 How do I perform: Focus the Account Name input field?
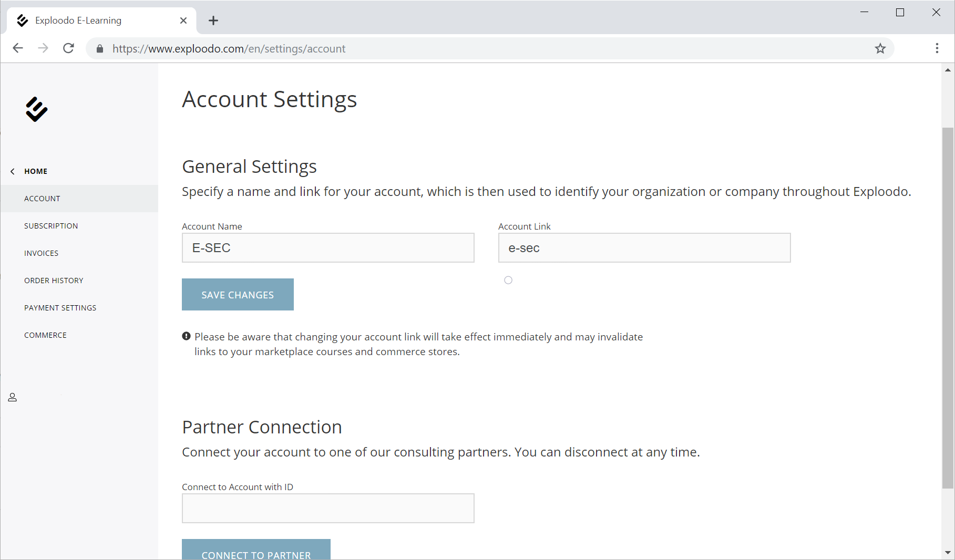pyautogui.click(x=328, y=248)
